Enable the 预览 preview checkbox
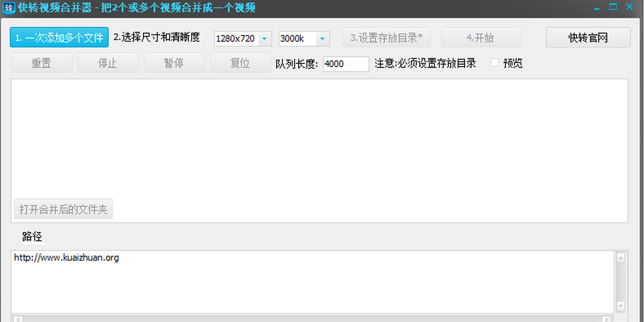Screen dimensions: 644x322 [495, 63]
